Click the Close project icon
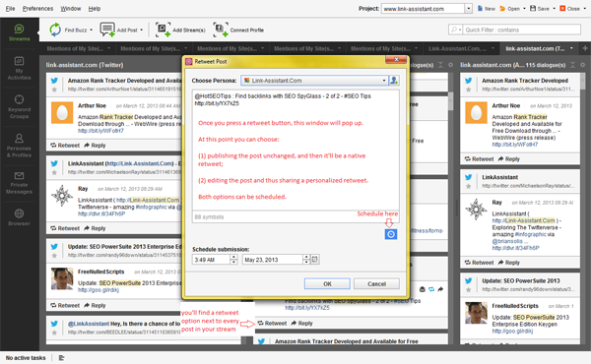591x364 pixels. (x=562, y=8)
